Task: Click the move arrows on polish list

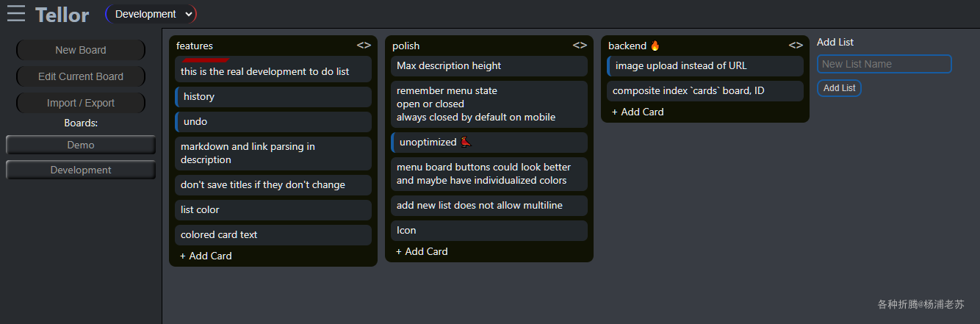Action: coord(580,46)
